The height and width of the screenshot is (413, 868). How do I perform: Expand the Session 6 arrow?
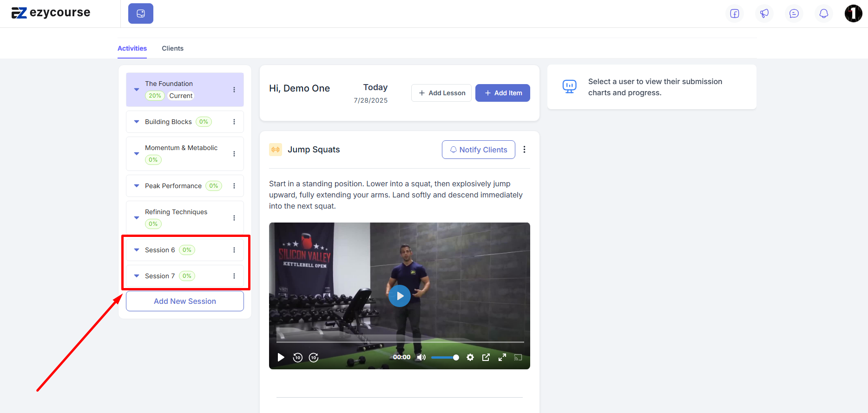[x=137, y=250]
